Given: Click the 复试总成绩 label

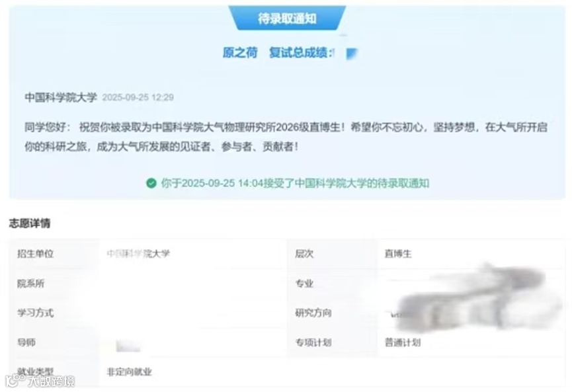Looking at the screenshot, I should point(300,53).
